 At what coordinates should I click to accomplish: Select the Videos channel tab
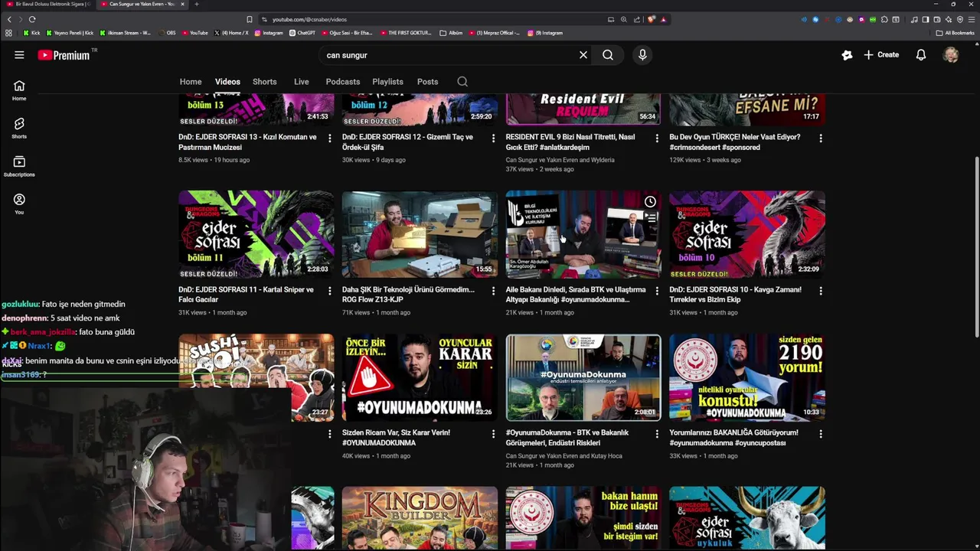(227, 82)
